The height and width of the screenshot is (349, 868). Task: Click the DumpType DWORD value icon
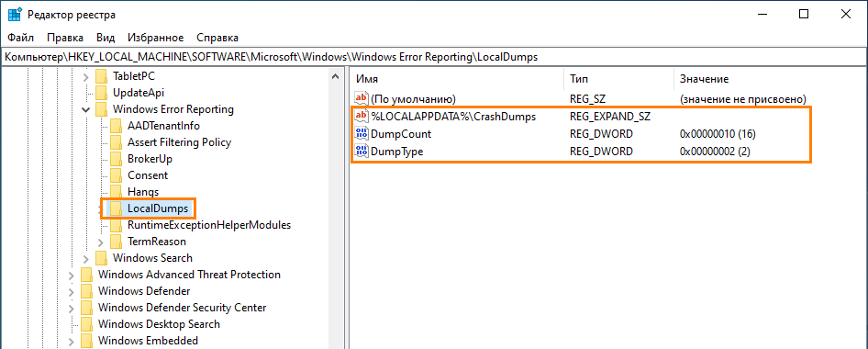pyautogui.click(x=361, y=152)
